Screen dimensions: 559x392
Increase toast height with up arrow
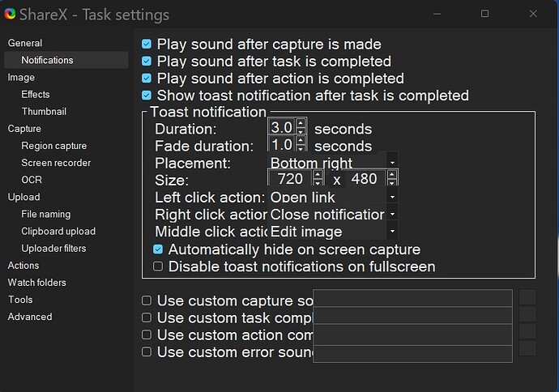[392, 174]
